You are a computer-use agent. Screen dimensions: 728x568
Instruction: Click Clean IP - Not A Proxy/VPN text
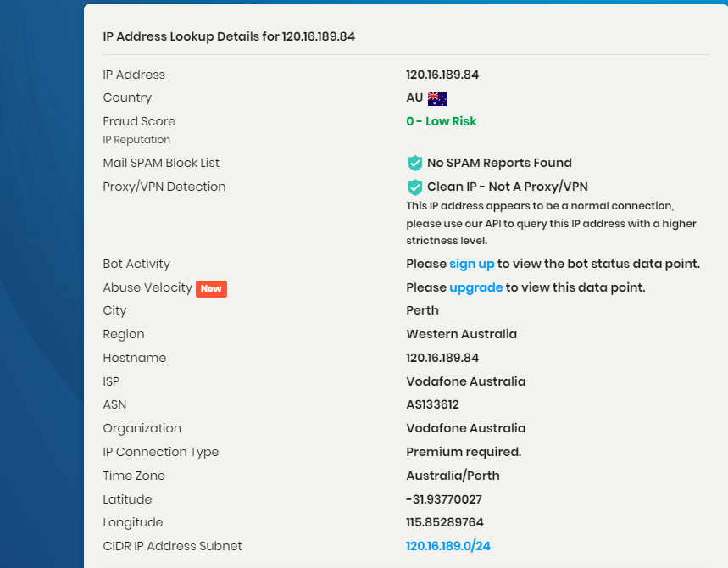point(508,187)
